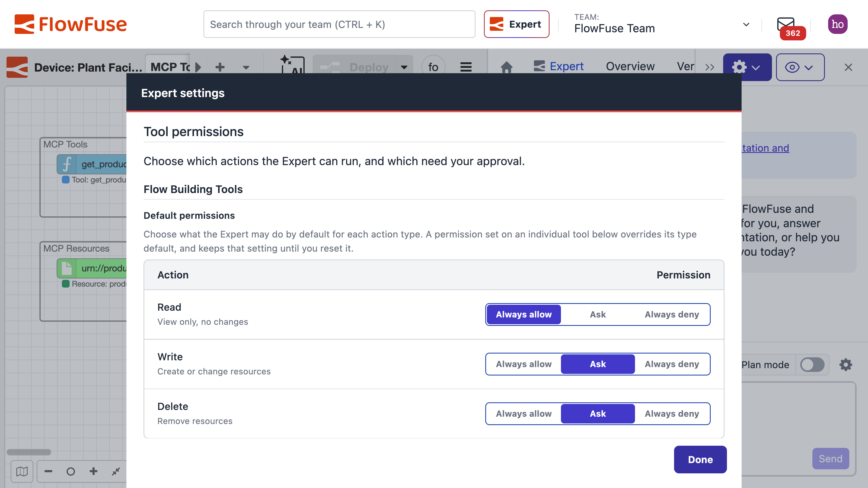Click the FlowFuse logo in the header
The width and height of the screenshot is (868, 488).
point(71,24)
